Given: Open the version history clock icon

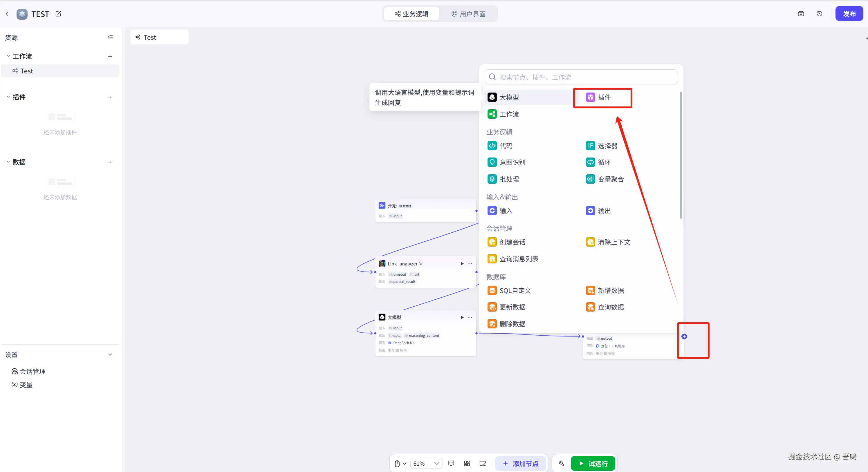Looking at the screenshot, I should pos(820,14).
